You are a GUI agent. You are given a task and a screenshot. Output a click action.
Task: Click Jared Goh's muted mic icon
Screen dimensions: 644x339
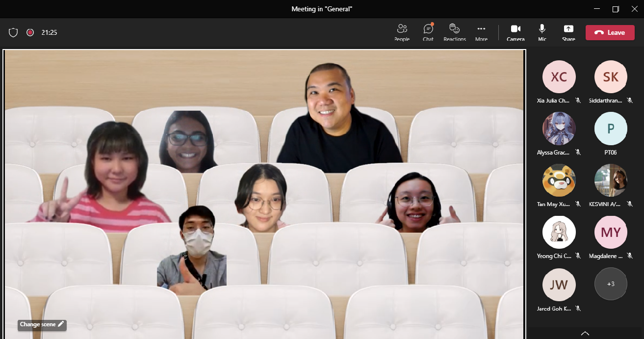[578, 308]
